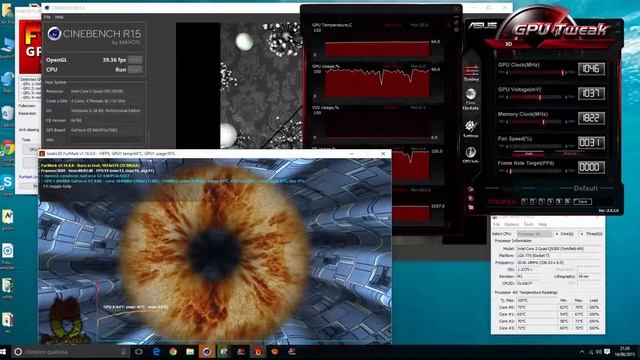Open Microsoft Edge from the taskbar
640x360 pixels.
point(156,352)
